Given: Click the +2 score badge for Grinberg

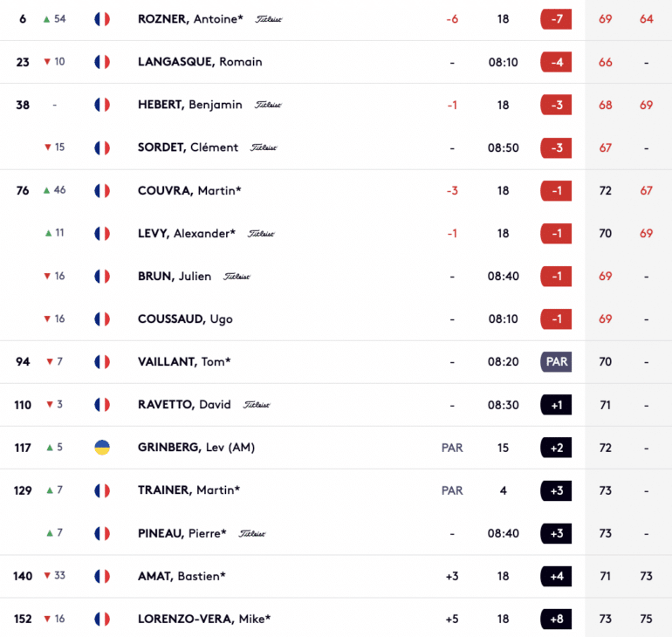Looking at the screenshot, I should 556,448.
